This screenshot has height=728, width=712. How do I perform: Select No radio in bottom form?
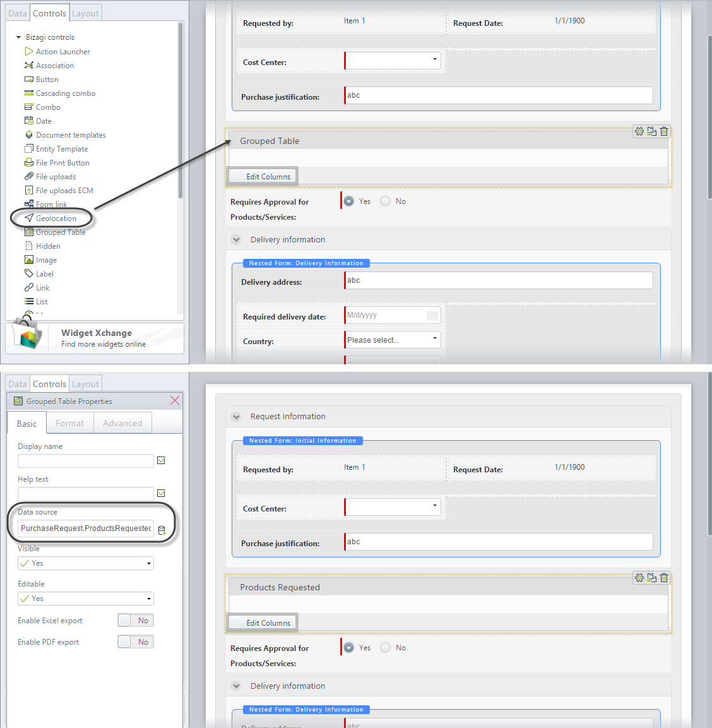pos(385,647)
